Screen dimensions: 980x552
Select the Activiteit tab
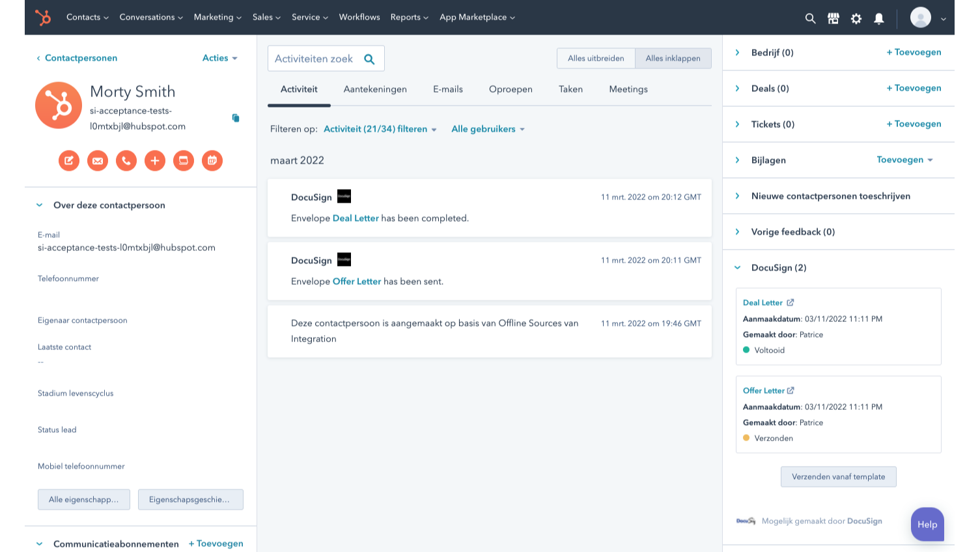299,89
